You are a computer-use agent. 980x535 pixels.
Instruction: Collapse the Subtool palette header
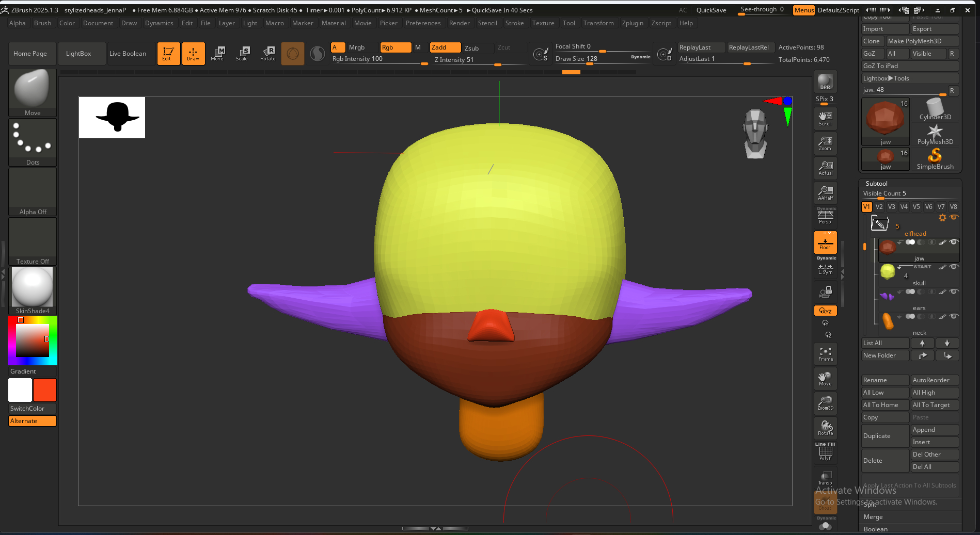[876, 183]
